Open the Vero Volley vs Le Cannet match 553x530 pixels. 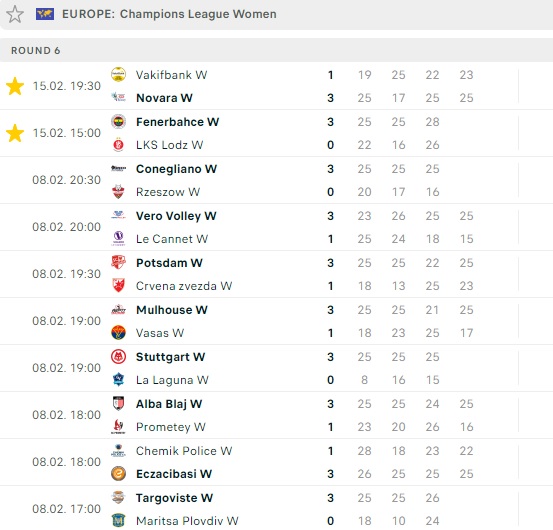pyautogui.click(x=276, y=227)
